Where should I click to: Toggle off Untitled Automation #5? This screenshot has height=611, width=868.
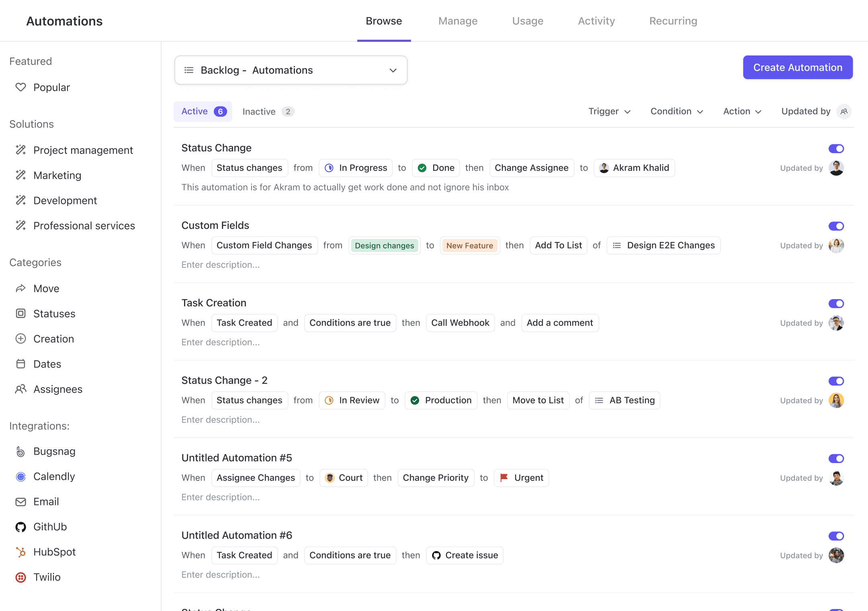[836, 459]
